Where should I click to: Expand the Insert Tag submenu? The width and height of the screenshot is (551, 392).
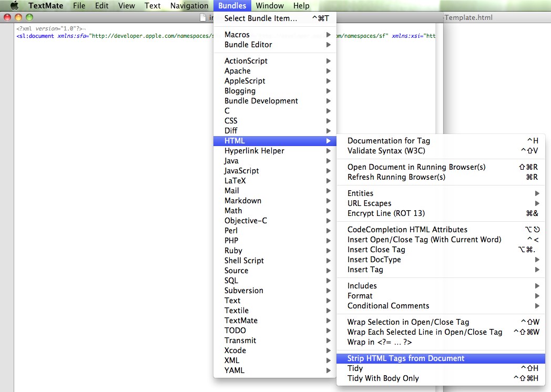(441, 270)
